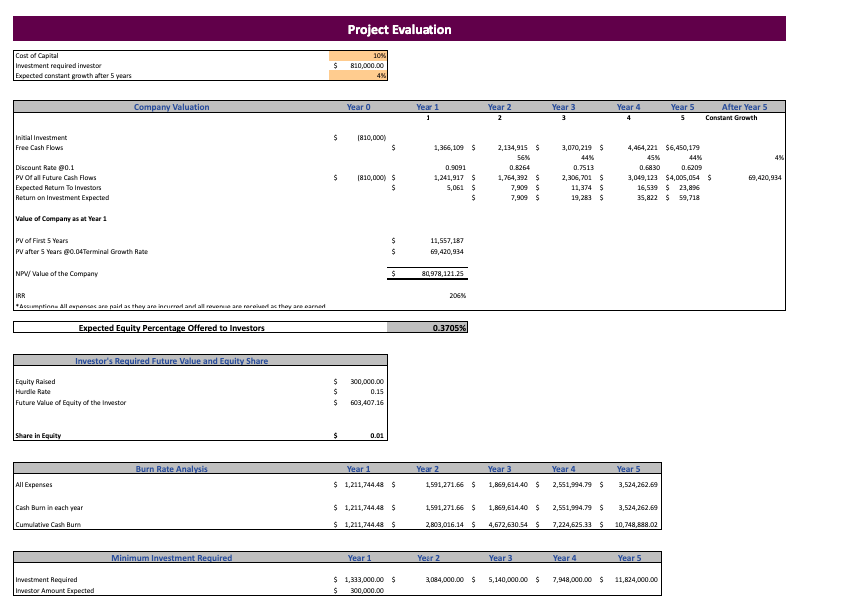Image resolution: width=858 pixels, height=616 pixels.
Task: Select the Expected constant growth 4% cell
Action: click(x=378, y=75)
